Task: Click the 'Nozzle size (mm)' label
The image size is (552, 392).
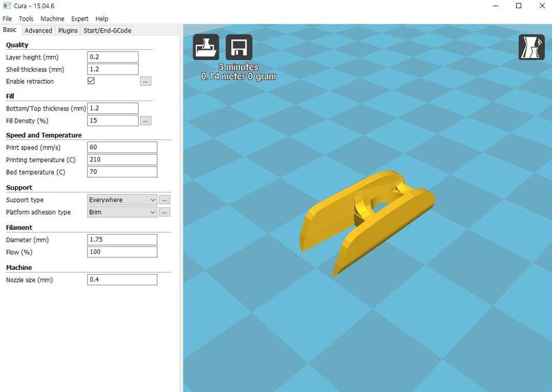Action: pyautogui.click(x=29, y=280)
